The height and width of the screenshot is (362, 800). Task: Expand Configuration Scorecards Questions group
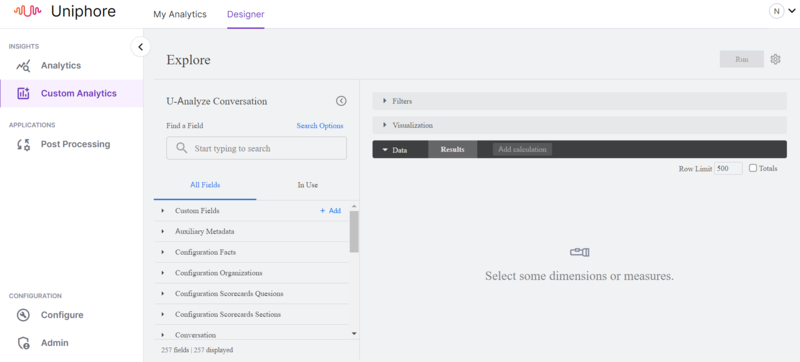pos(162,294)
